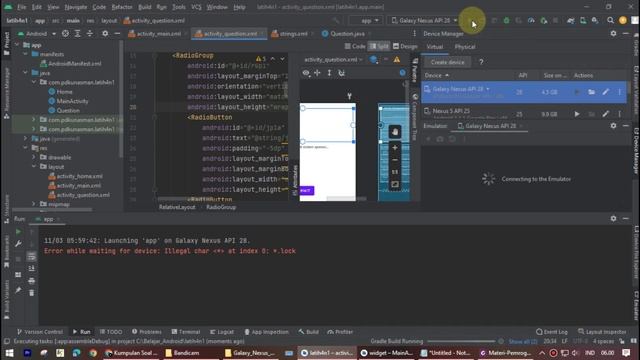Open the Event Log button
Image resolution: width=640 pixels, height=360 pixels.
pos(552,332)
